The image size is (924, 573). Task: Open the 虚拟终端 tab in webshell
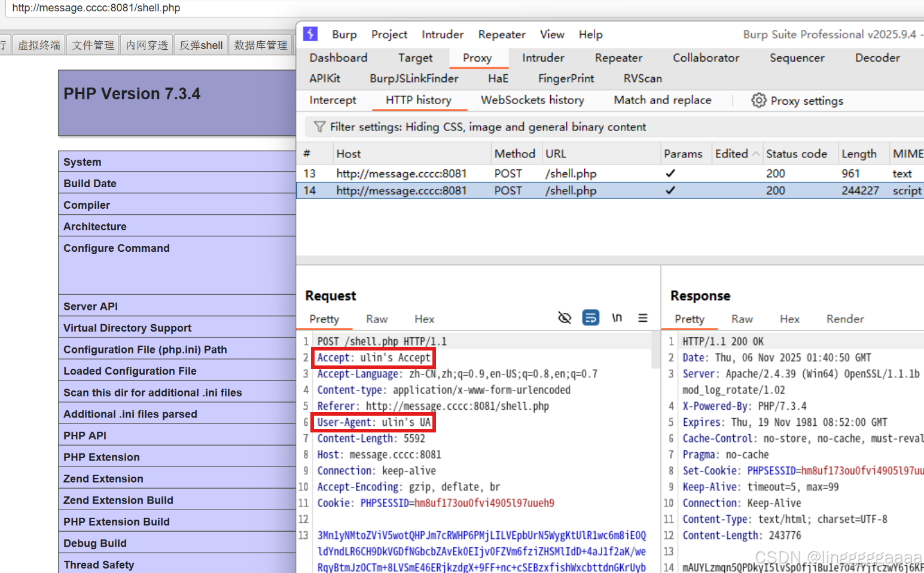[39, 45]
